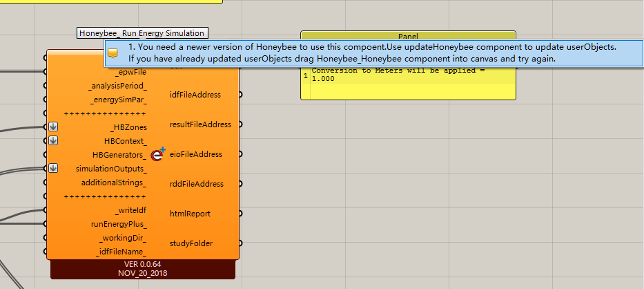Click the rddFileAddress output

click(x=197, y=184)
